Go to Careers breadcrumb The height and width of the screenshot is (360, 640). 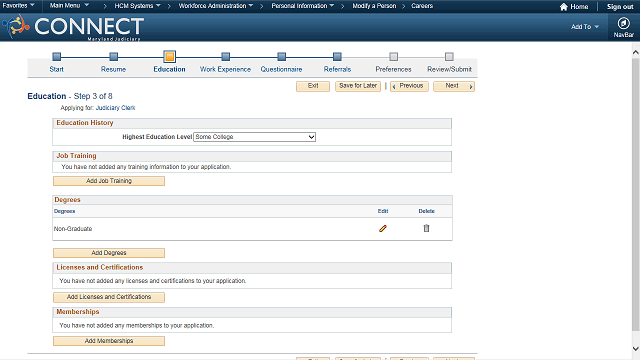click(422, 6)
